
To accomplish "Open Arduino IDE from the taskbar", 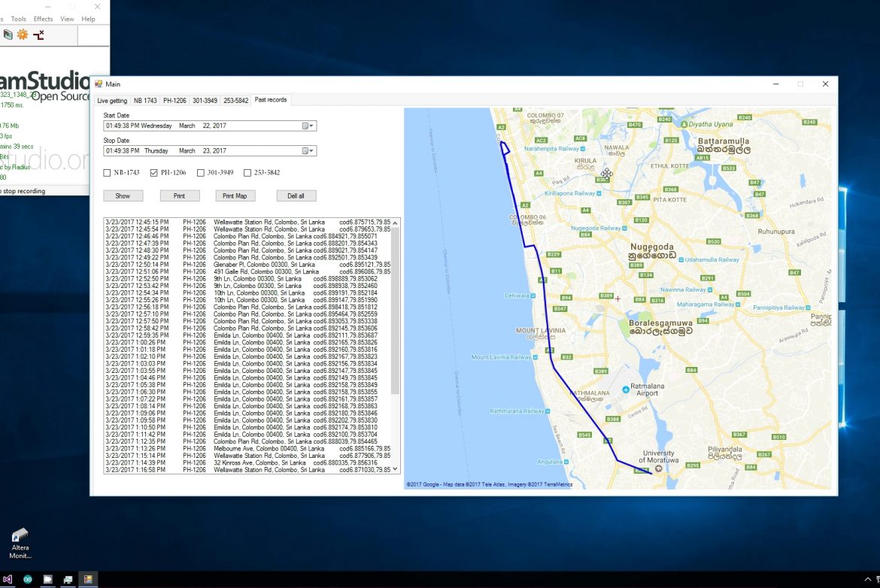I will [28, 580].
